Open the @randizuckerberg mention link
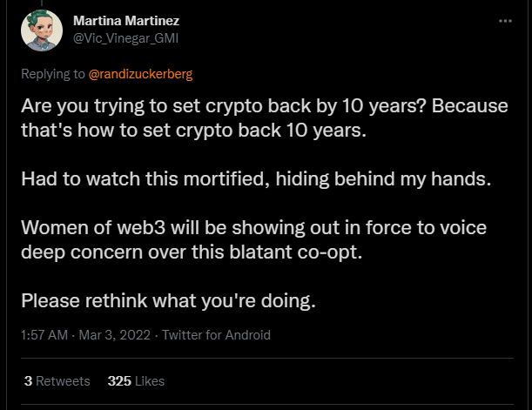Viewport: 532px width, 410px height. coord(140,74)
